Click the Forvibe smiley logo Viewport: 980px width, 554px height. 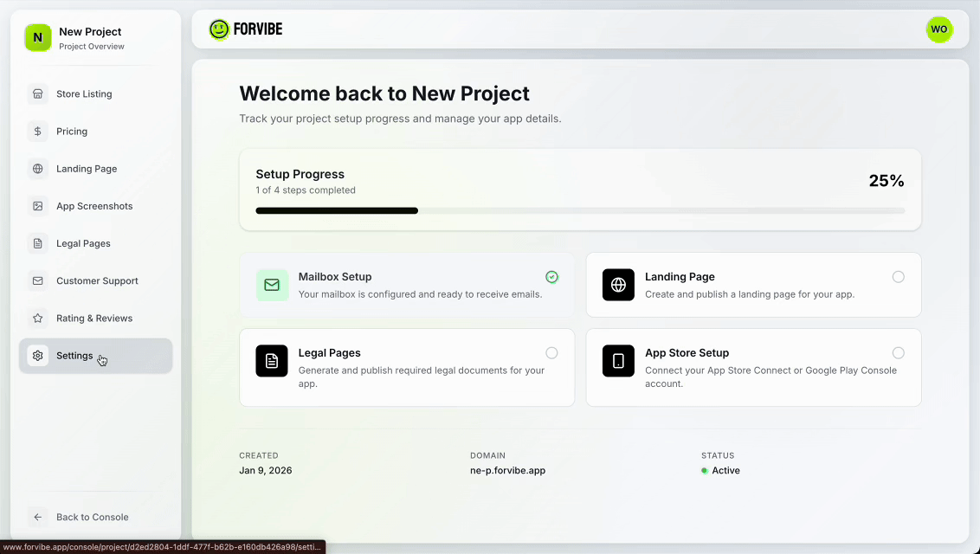pyautogui.click(x=219, y=29)
